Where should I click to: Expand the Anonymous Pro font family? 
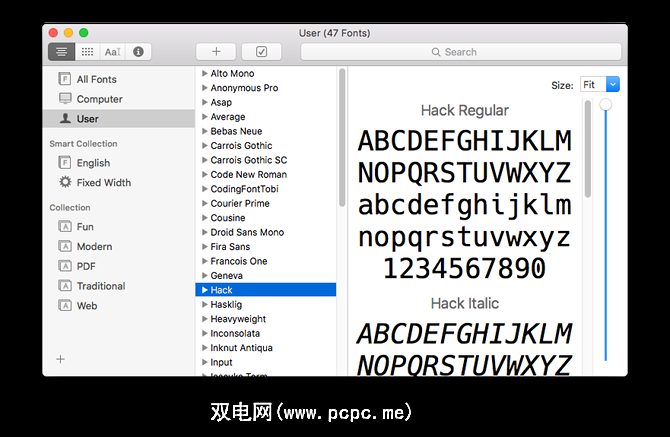click(205, 88)
